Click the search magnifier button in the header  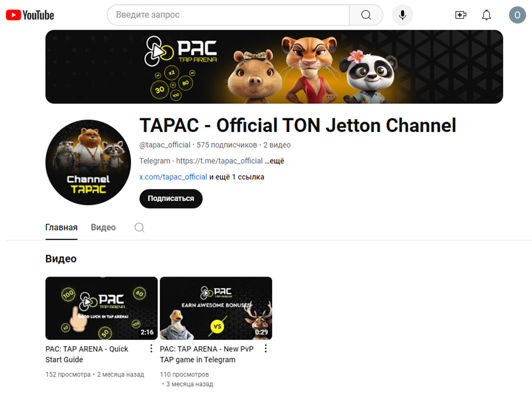(366, 15)
